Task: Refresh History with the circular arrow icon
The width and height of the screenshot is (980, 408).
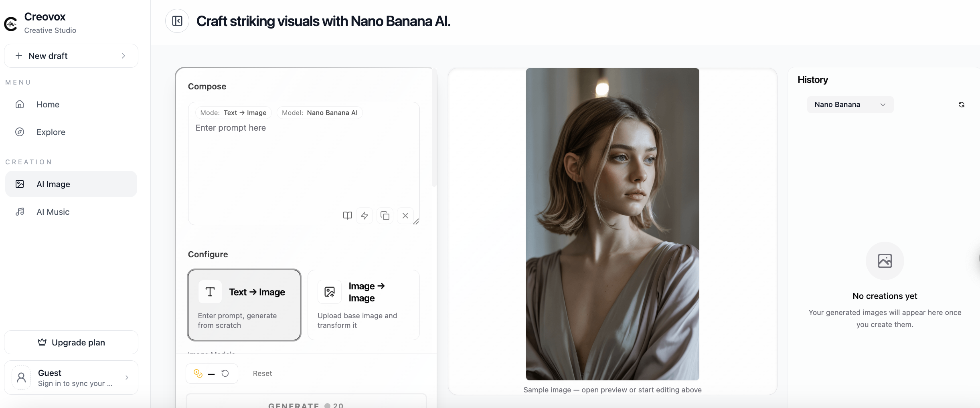Action: coord(961,104)
